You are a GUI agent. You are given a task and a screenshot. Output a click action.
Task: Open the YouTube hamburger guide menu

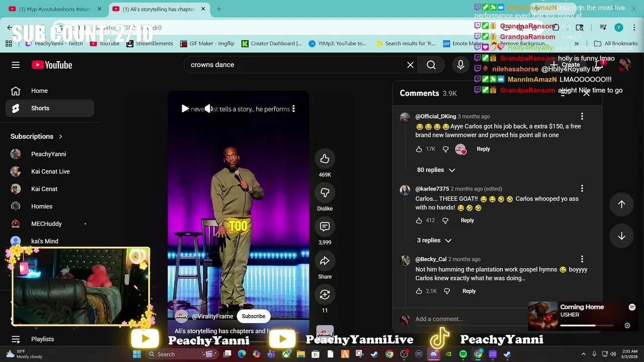coord(16,65)
